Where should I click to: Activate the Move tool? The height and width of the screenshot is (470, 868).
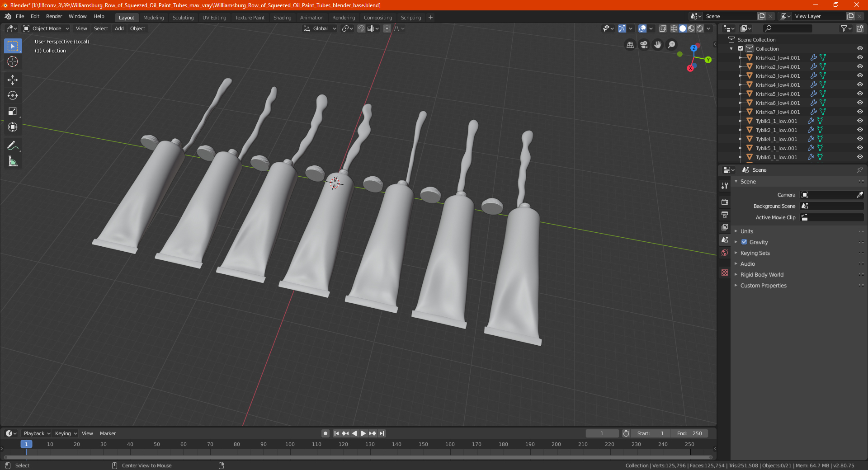13,80
